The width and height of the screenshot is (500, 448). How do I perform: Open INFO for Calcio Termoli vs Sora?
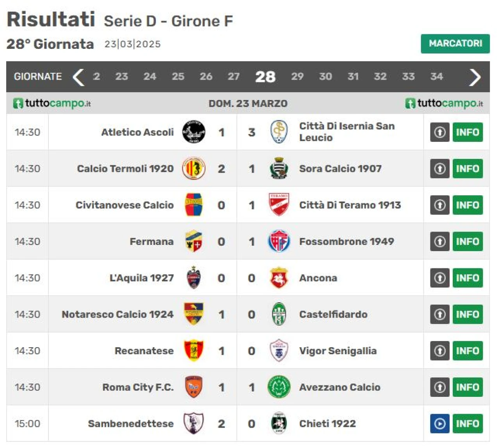[468, 168]
